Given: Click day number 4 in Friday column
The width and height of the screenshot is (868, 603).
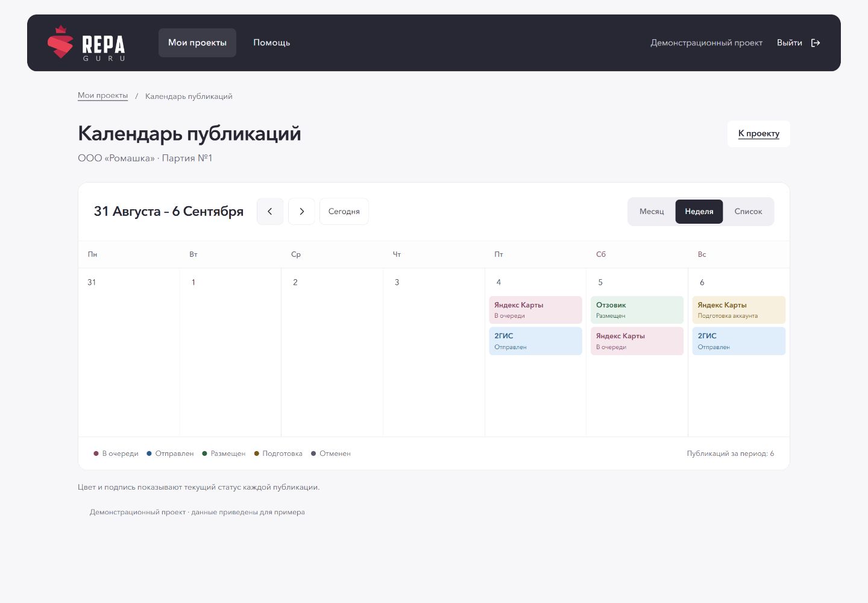Looking at the screenshot, I should coord(498,282).
